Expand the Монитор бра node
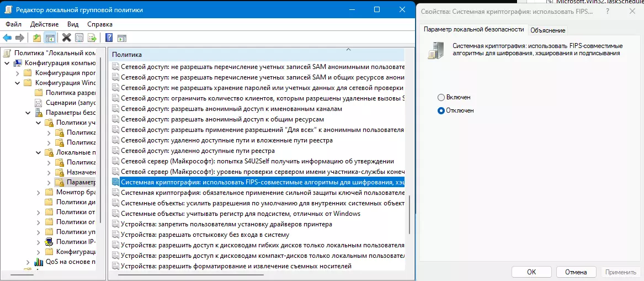 (38, 192)
